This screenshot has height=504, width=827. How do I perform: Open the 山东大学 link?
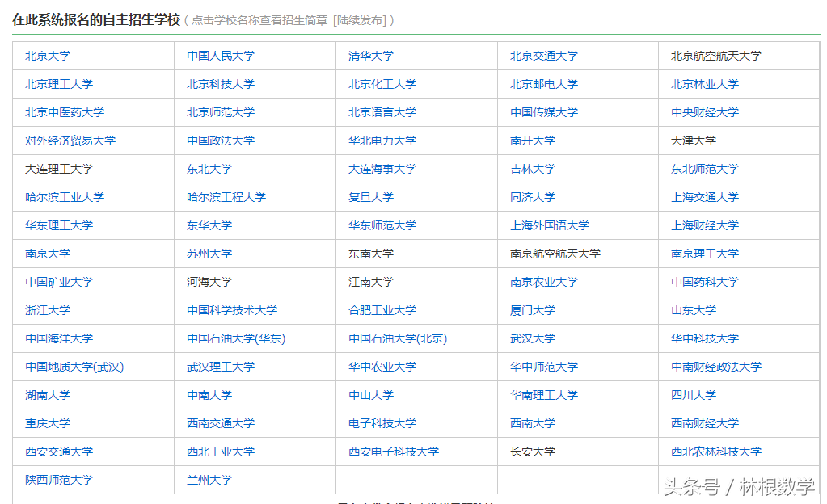pos(694,310)
